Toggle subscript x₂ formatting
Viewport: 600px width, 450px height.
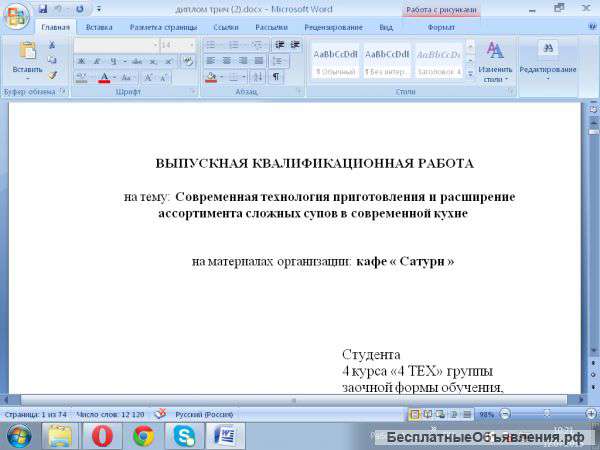(153, 62)
